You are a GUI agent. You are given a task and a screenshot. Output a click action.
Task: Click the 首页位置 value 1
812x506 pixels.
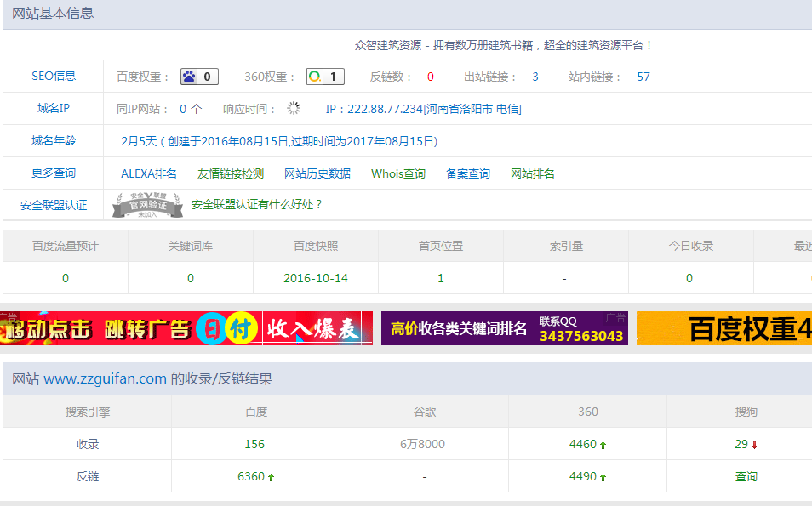441,278
